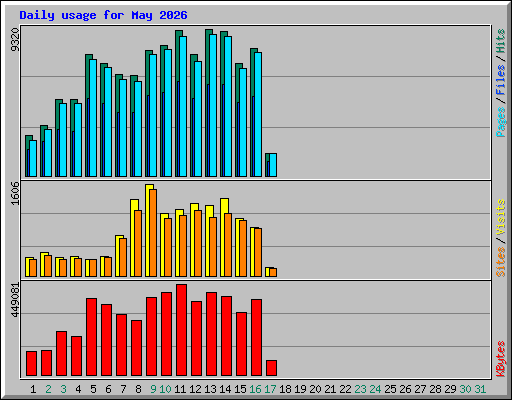
Task: Click the day 3 red KBytes bar
Action: click(62, 353)
